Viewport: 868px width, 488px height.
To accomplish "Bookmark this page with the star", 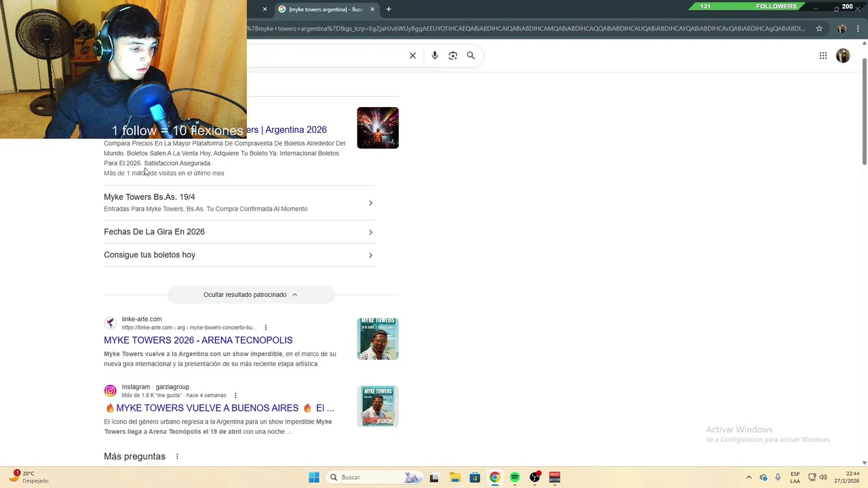I will [819, 28].
